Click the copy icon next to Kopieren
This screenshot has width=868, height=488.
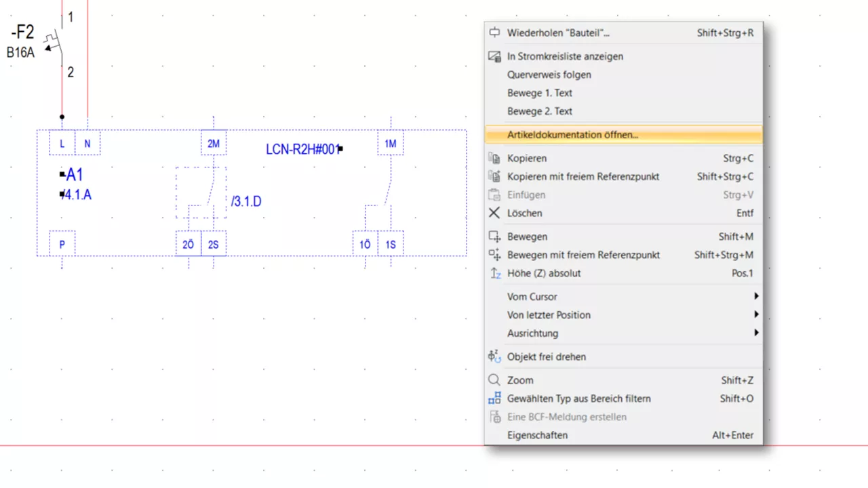494,158
